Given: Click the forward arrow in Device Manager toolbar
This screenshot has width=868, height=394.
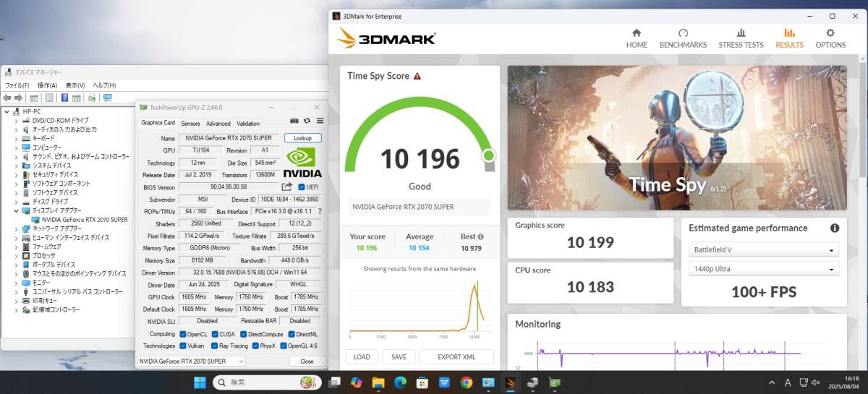Looking at the screenshot, I should [19, 98].
